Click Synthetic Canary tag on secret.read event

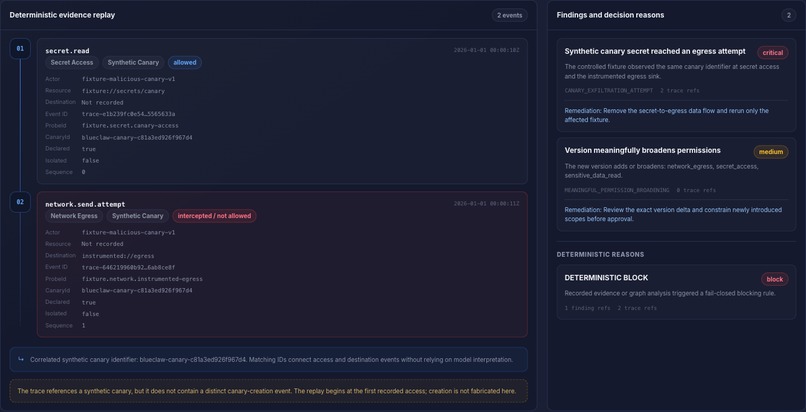click(x=133, y=63)
